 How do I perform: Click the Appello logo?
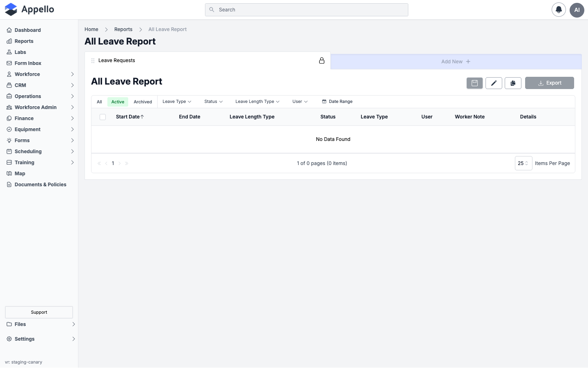pos(29,9)
